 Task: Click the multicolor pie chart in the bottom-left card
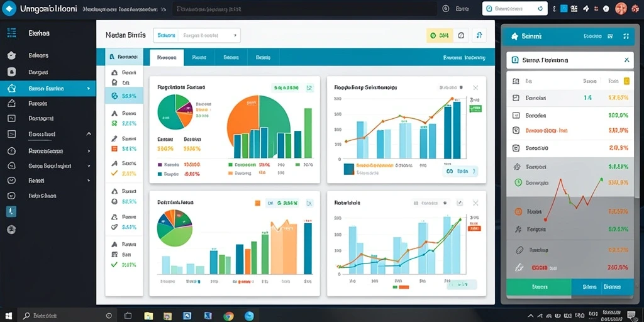(175, 228)
